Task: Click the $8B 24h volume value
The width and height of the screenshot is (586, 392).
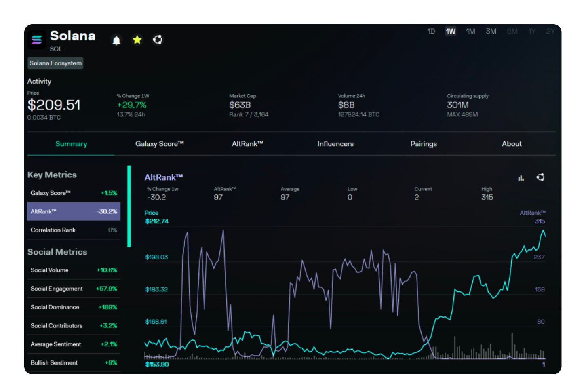Action: click(x=346, y=105)
